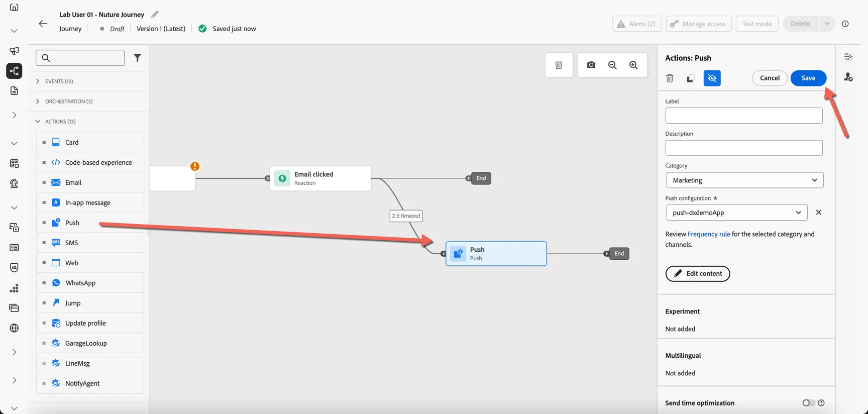Select the SMS action in the palette
The height and width of the screenshot is (414, 868).
click(x=90, y=243)
